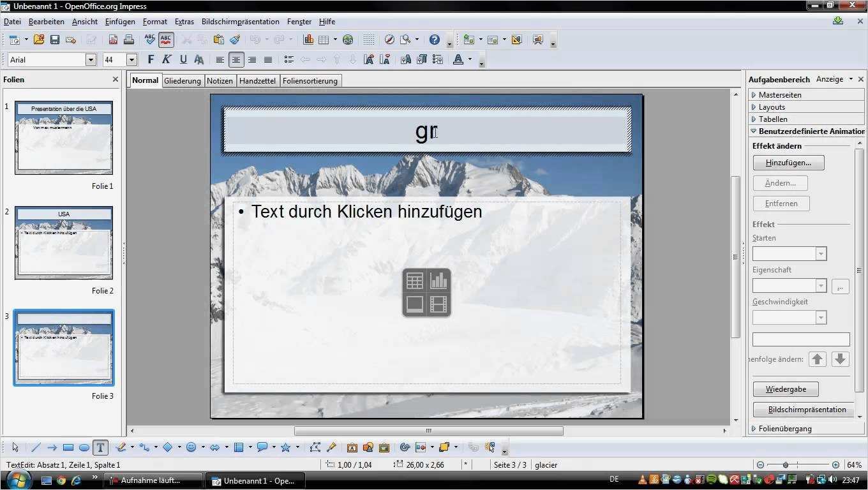The image size is (868, 490).
Task: Open the font size dropdown
Action: coord(132,60)
